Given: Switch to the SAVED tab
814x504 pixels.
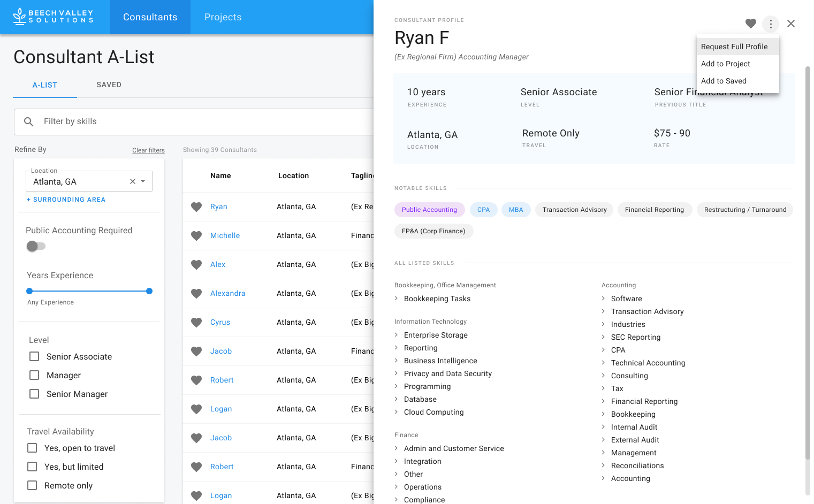Looking at the screenshot, I should [109, 85].
